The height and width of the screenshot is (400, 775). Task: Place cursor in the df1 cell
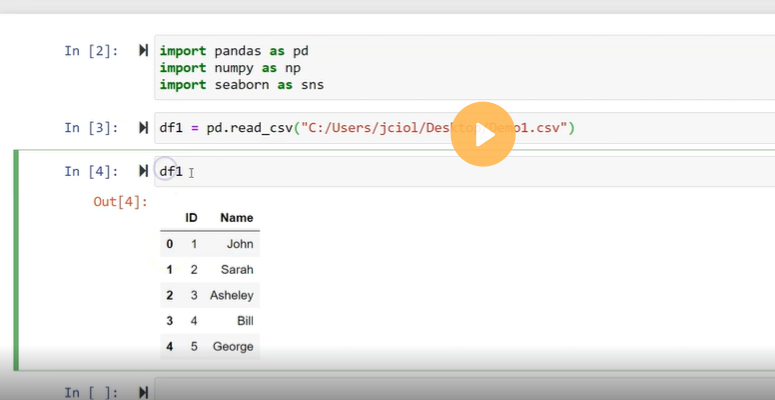pos(400,172)
